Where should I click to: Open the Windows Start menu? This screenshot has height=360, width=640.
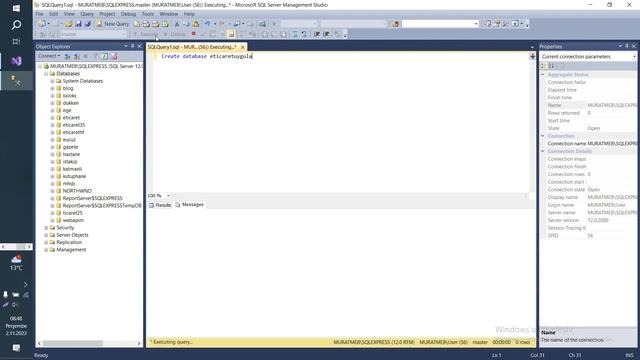tap(16, 8)
